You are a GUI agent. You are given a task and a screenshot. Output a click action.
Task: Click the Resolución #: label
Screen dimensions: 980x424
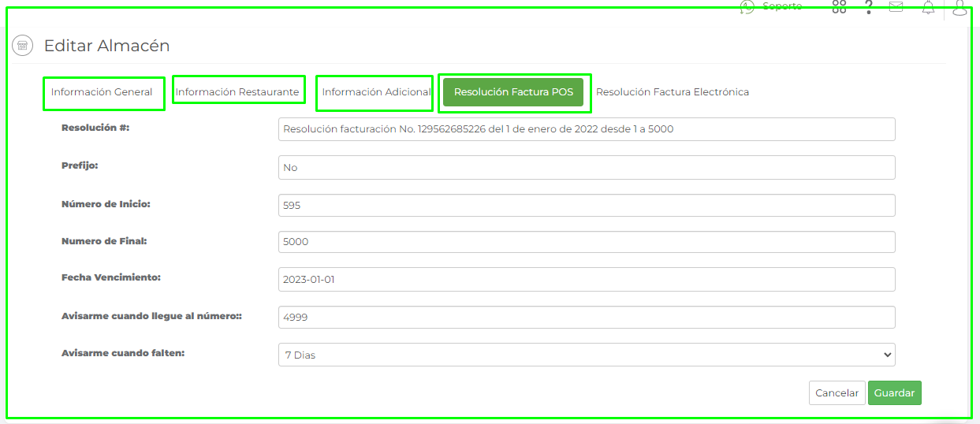pyautogui.click(x=95, y=127)
